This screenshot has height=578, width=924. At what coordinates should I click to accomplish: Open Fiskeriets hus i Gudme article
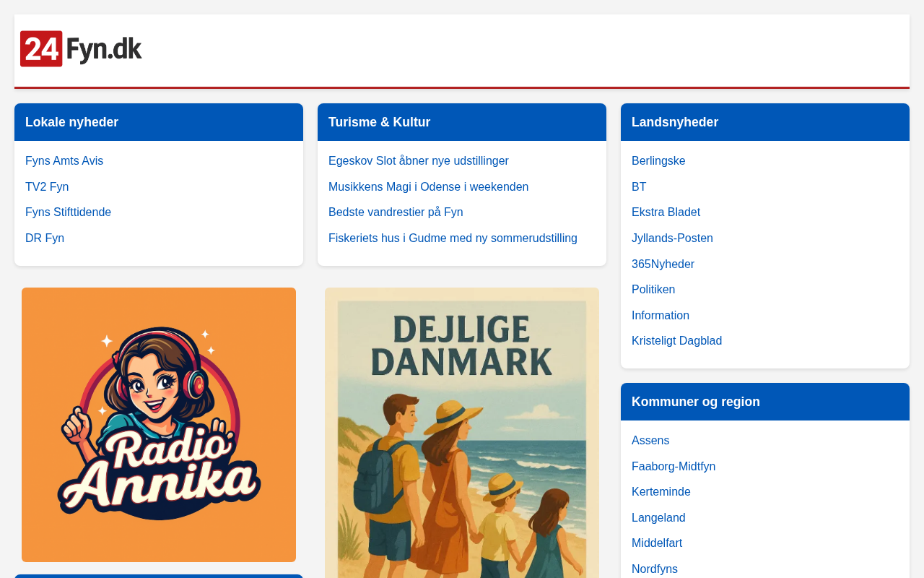pyautogui.click(x=453, y=238)
